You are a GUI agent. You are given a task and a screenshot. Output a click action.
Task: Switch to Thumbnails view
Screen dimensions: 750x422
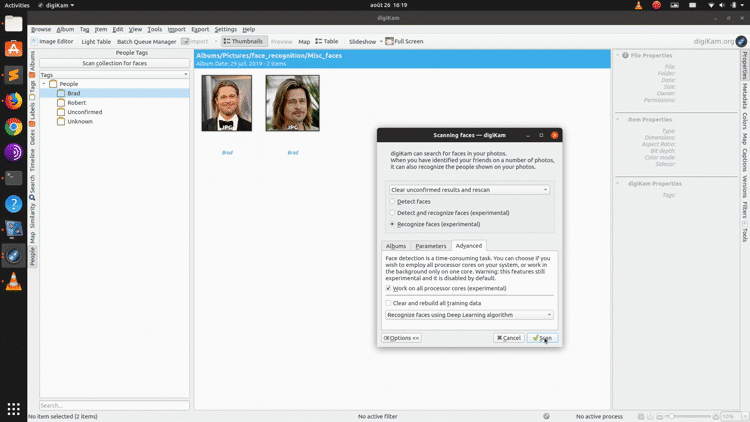(244, 41)
